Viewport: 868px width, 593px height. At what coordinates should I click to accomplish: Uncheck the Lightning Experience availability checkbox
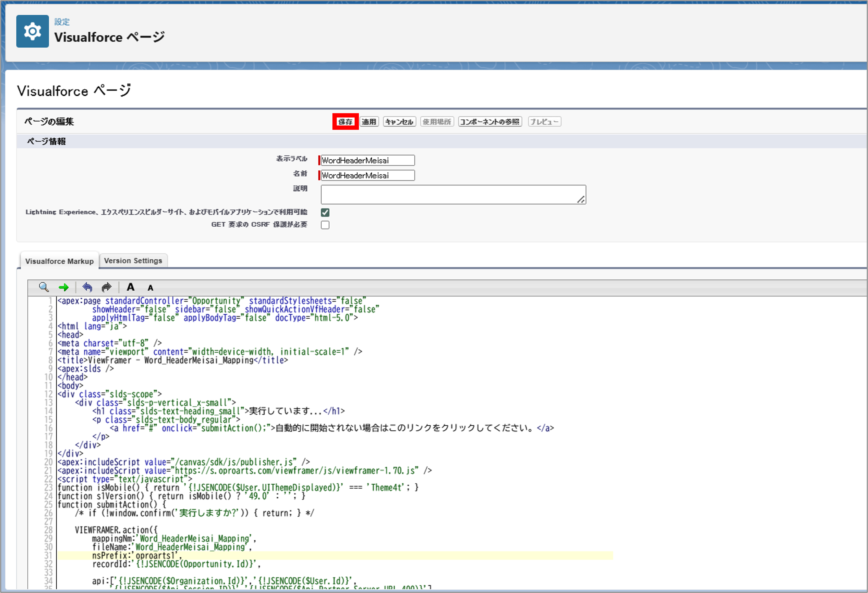[325, 212]
